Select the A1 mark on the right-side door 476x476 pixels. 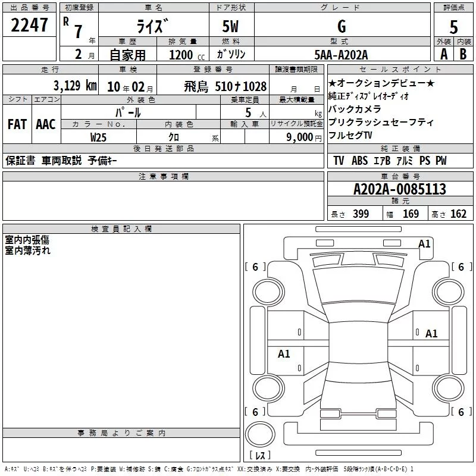pyautogui.click(x=431, y=334)
